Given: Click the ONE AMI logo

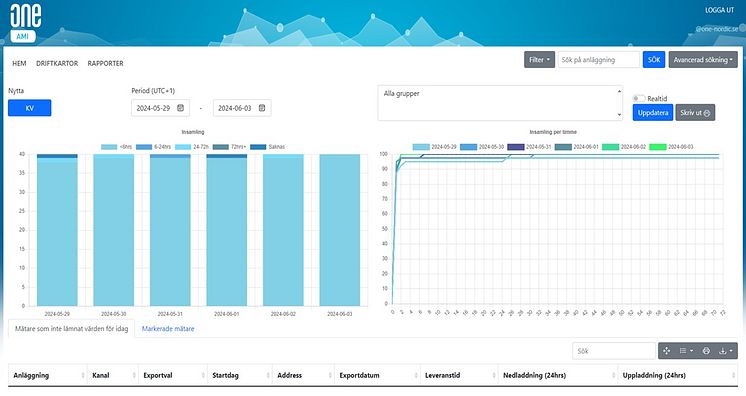Looking at the screenshot, I should tap(25, 23).
